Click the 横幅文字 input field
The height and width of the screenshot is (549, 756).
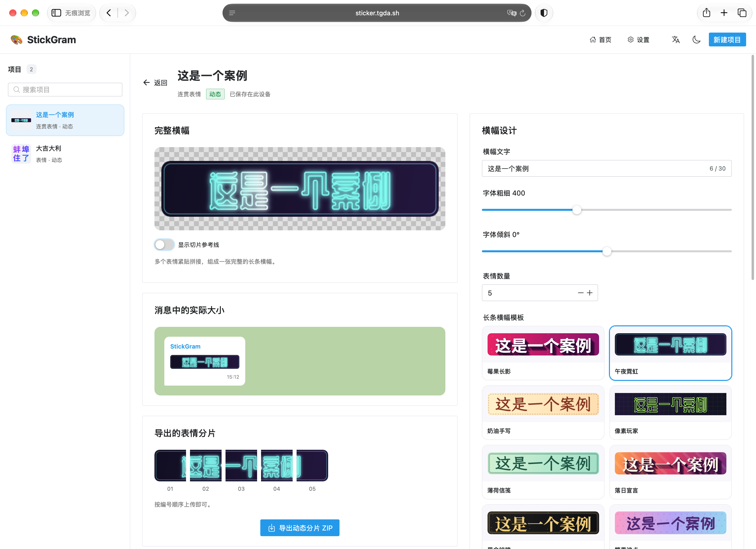607,168
